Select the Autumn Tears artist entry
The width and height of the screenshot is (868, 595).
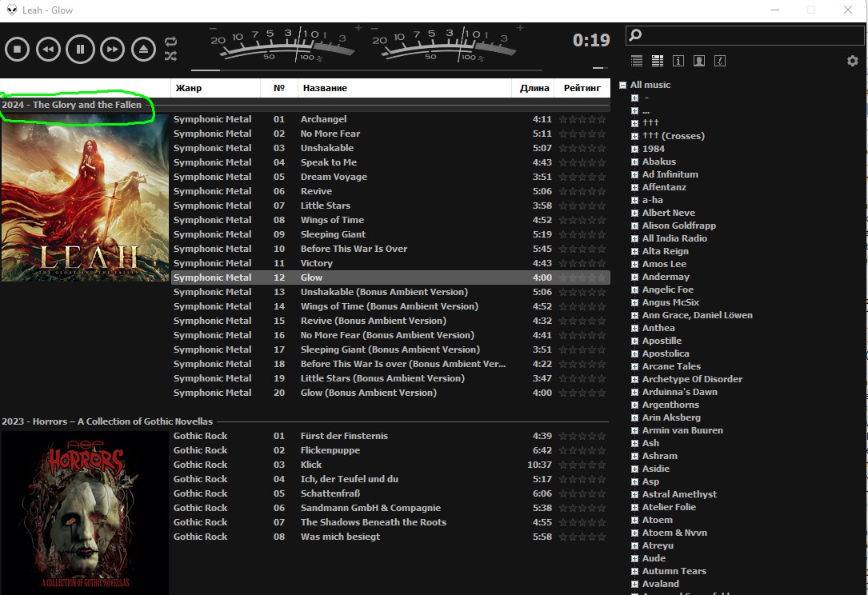[x=674, y=571]
